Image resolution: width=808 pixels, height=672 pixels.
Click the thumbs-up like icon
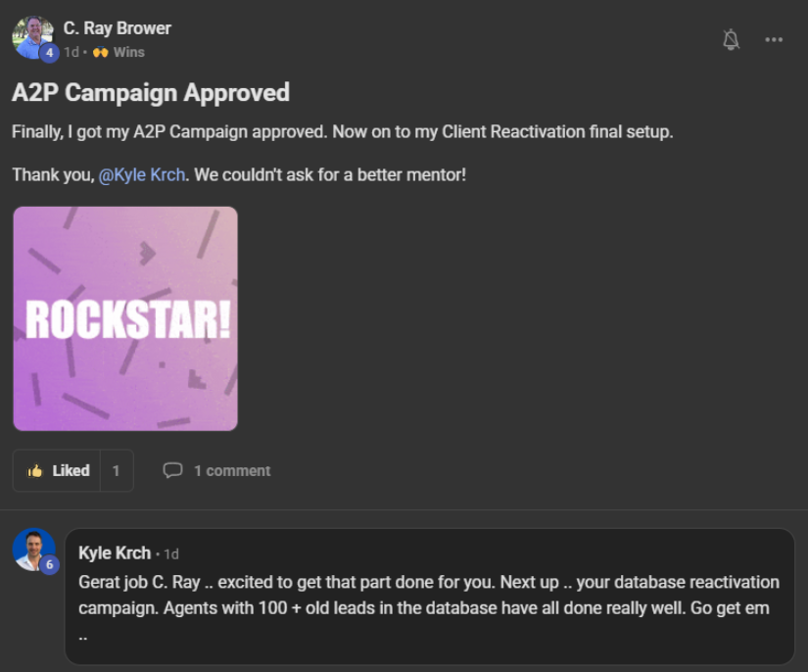click(x=35, y=470)
